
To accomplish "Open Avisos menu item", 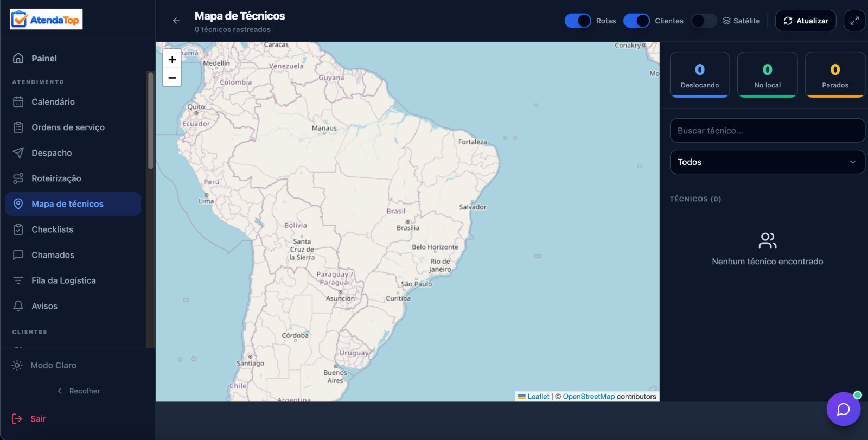I will tap(73, 305).
